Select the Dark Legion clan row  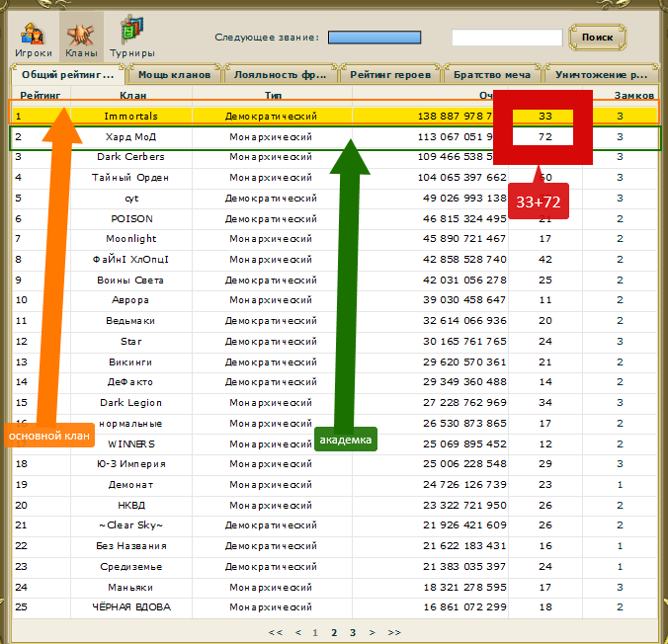click(131, 403)
